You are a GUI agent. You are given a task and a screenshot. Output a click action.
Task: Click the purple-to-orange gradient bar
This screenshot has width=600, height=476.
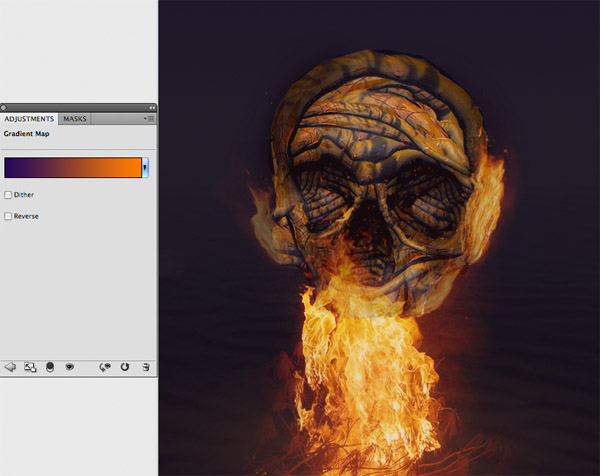73,168
